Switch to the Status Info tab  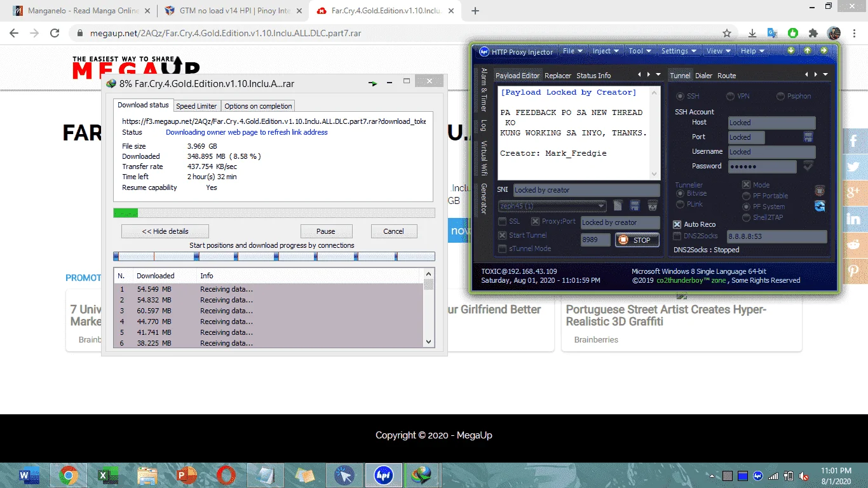tap(593, 76)
